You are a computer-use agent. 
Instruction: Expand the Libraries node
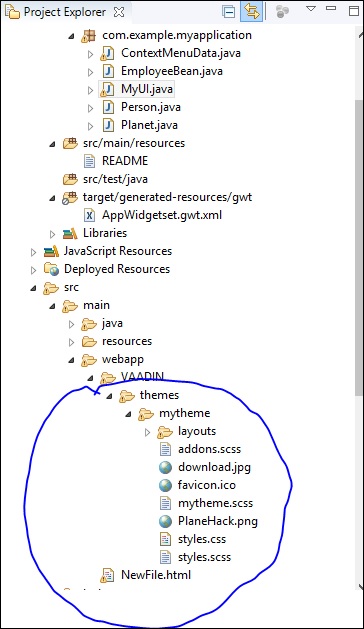pyautogui.click(x=53, y=234)
